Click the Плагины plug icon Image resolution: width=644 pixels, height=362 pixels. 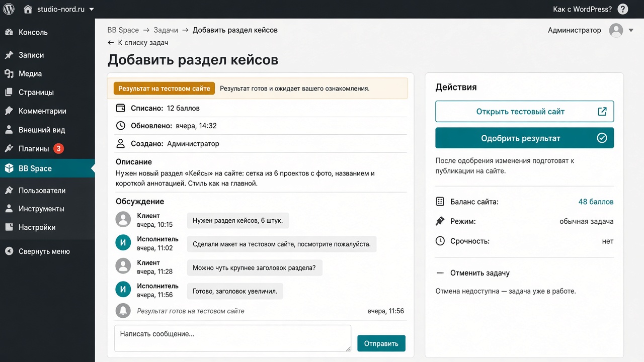click(x=9, y=148)
